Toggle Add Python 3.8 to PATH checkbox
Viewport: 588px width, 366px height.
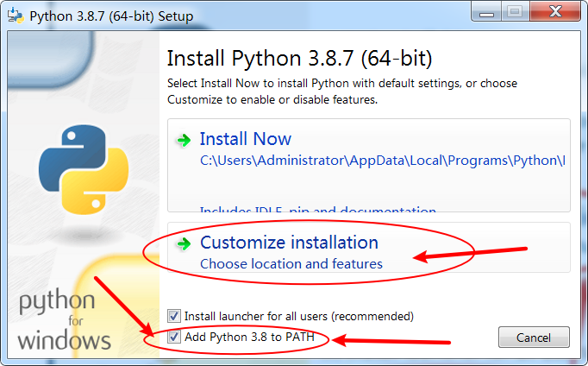click(173, 337)
